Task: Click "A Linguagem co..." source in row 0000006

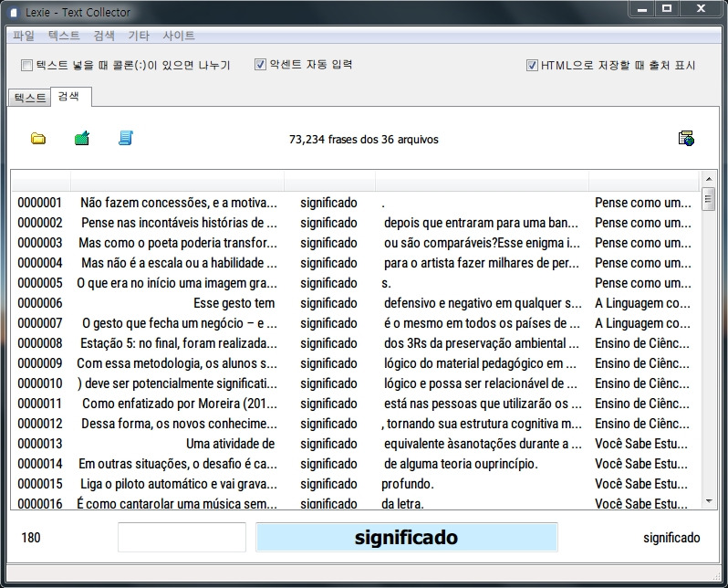Action: point(642,303)
